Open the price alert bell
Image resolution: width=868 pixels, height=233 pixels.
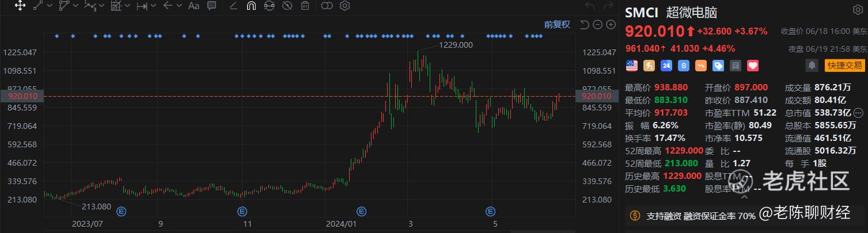[x=812, y=66]
